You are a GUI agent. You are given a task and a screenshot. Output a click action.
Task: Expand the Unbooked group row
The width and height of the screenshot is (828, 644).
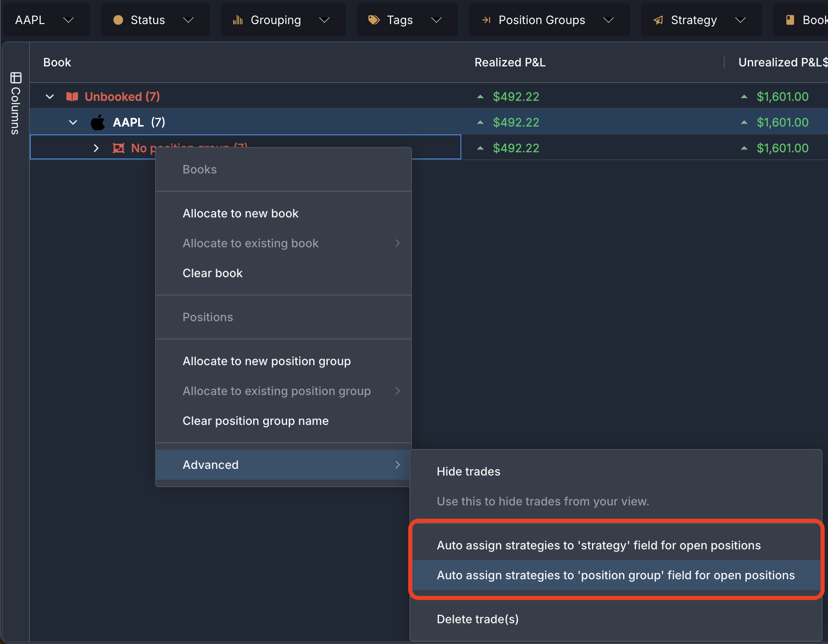(x=52, y=96)
